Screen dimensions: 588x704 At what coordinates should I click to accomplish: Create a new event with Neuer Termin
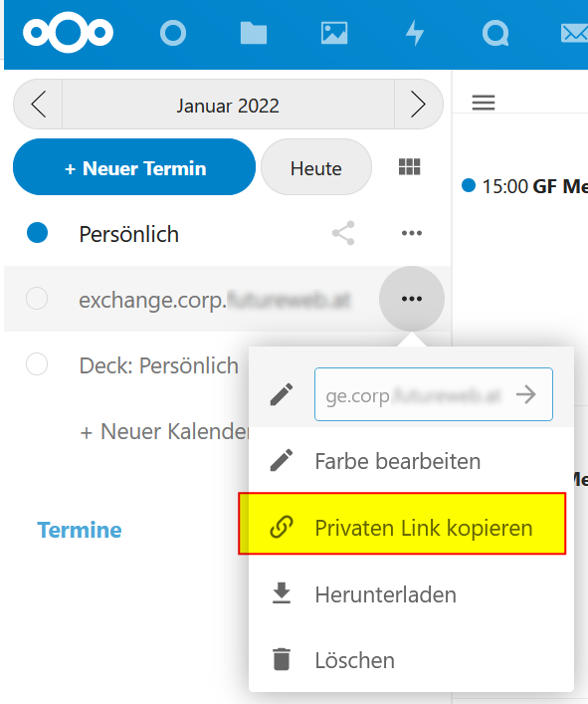(x=134, y=167)
